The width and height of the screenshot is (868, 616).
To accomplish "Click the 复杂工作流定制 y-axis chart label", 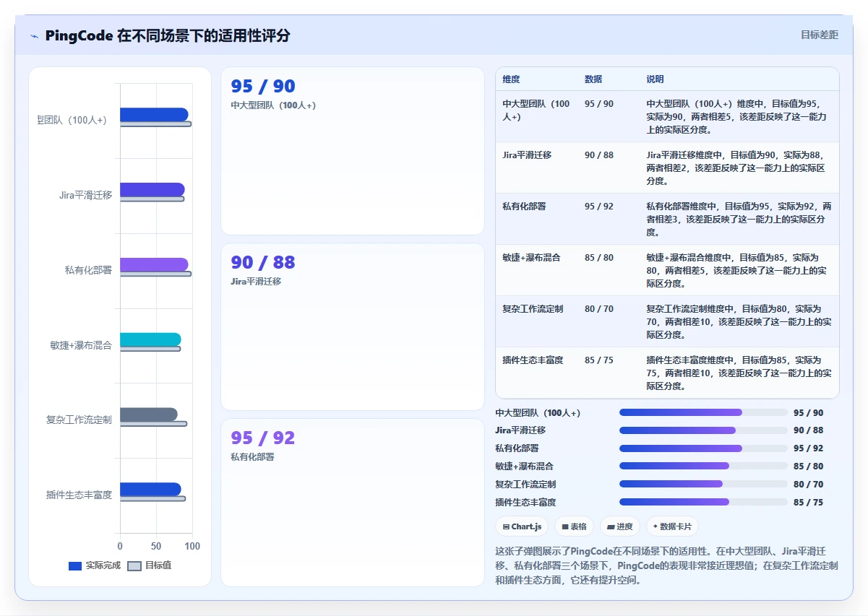I will click(x=79, y=420).
